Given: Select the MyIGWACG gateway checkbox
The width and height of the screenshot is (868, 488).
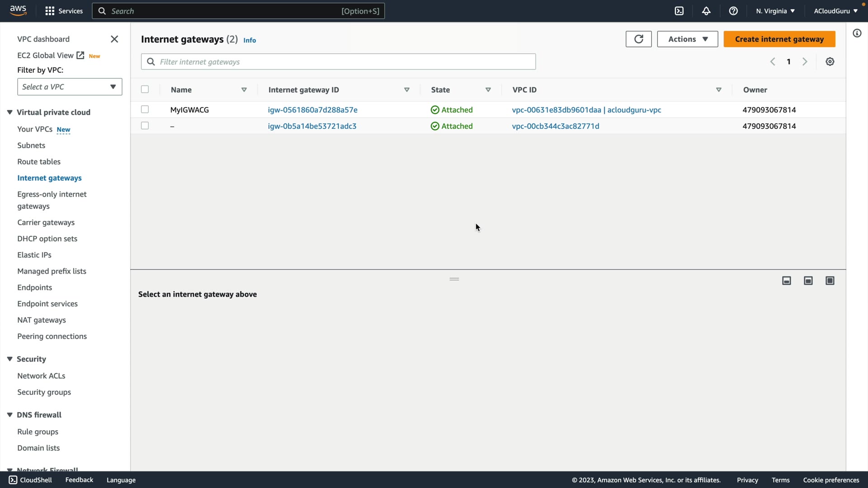Looking at the screenshot, I should pyautogui.click(x=145, y=109).
